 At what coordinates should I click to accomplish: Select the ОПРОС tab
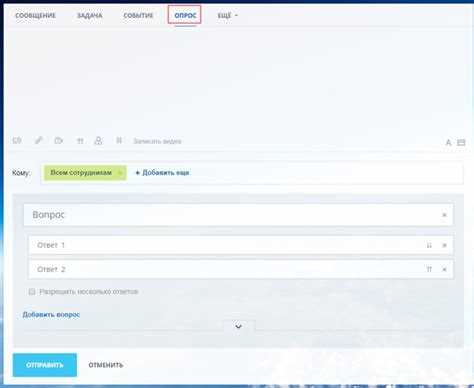(185, 15)
